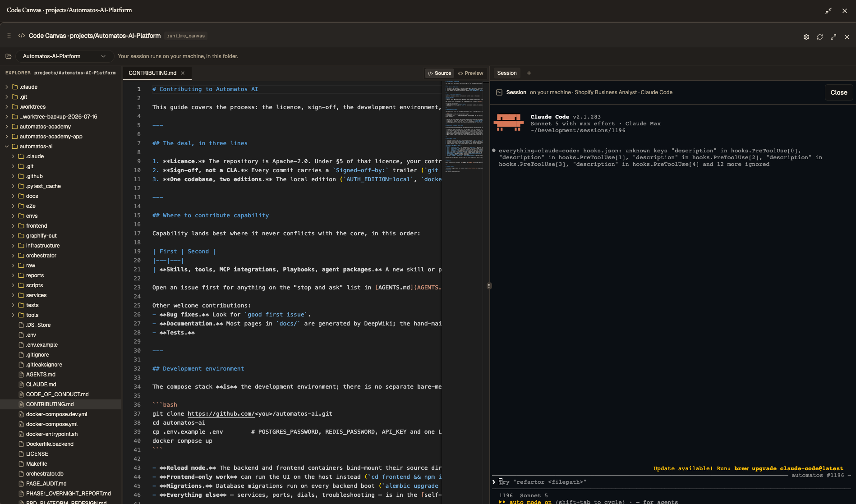This screenshot has height=504, width=856.
Task: Click the Development environment heading on line 32
Action: [x=198, y=369]
